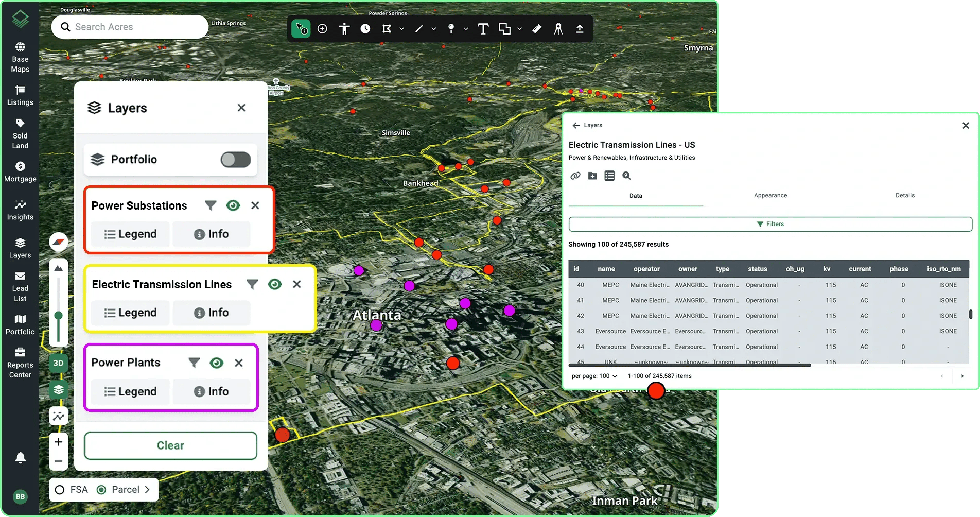This screenshot has width=980, height=517.
Task: Hide the Power Plants layer
Action: [217, 363]
